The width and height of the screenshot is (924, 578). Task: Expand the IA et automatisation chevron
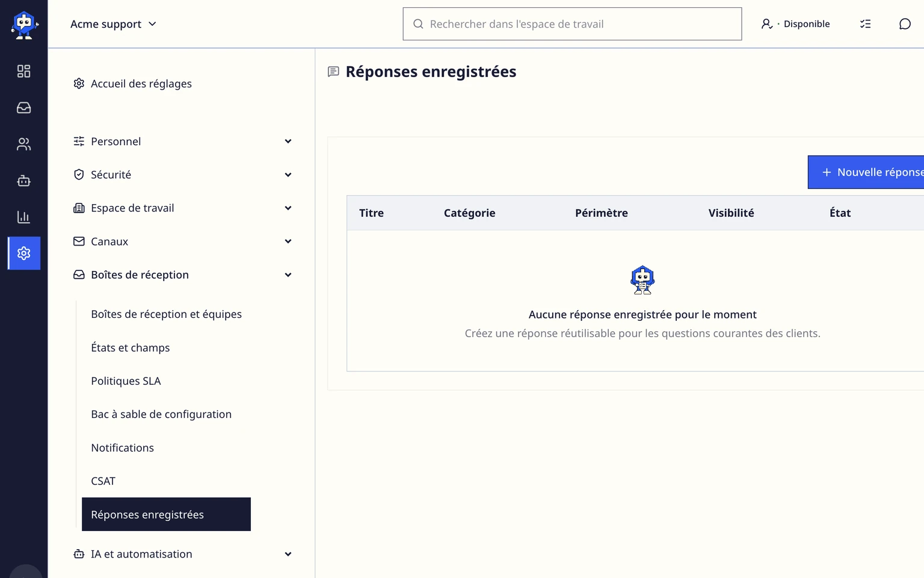(288, 555)
